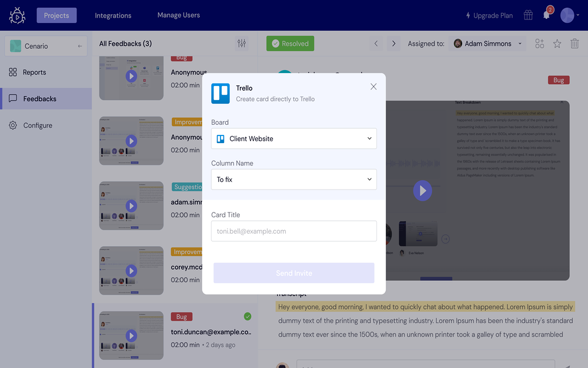
Task: Open the gift rewards icon
Action: pos(528,15)
